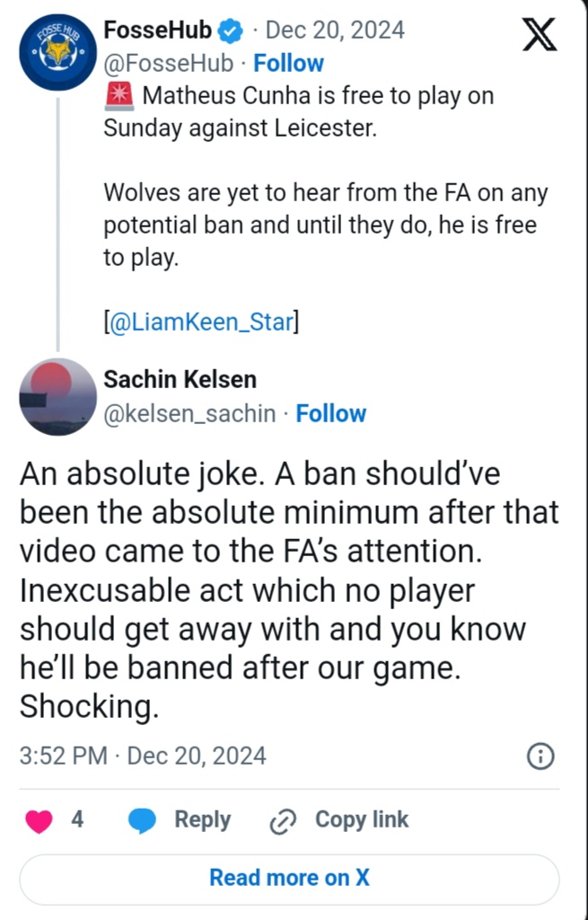This screenshot has height=920, width=588.
Task: Click the blue Reply speech bubble icon
Action: [143, 820]
